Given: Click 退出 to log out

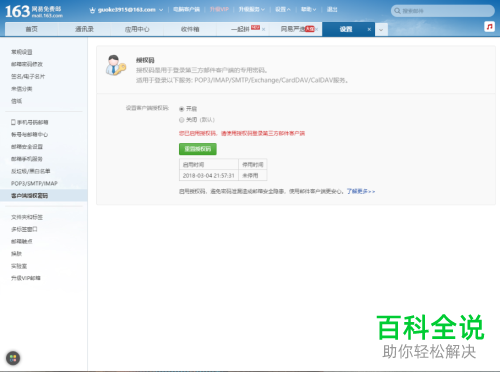Looking at the screenshot, I should (332, 9).
